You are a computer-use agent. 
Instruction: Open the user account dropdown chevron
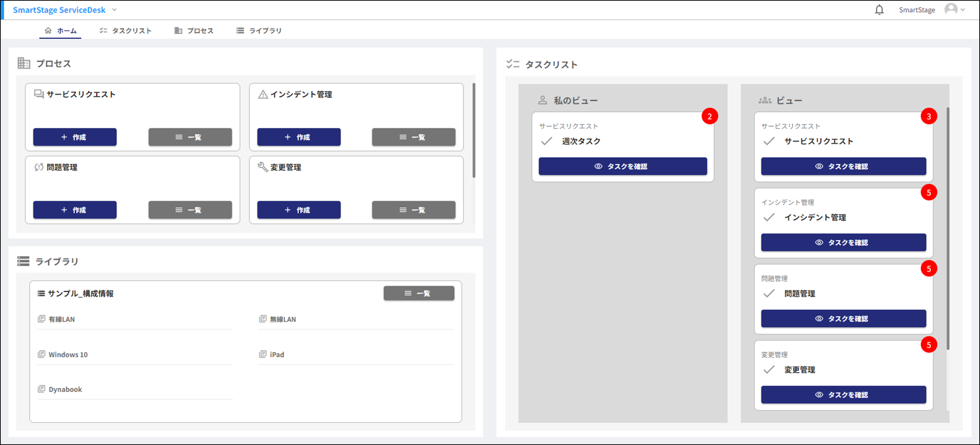963,10
